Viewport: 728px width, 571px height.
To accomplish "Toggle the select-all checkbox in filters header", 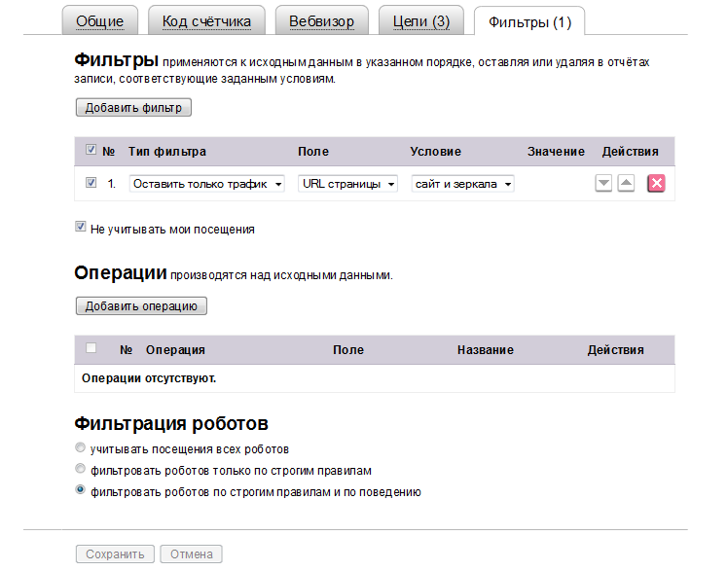I will [x=91, y=151].
